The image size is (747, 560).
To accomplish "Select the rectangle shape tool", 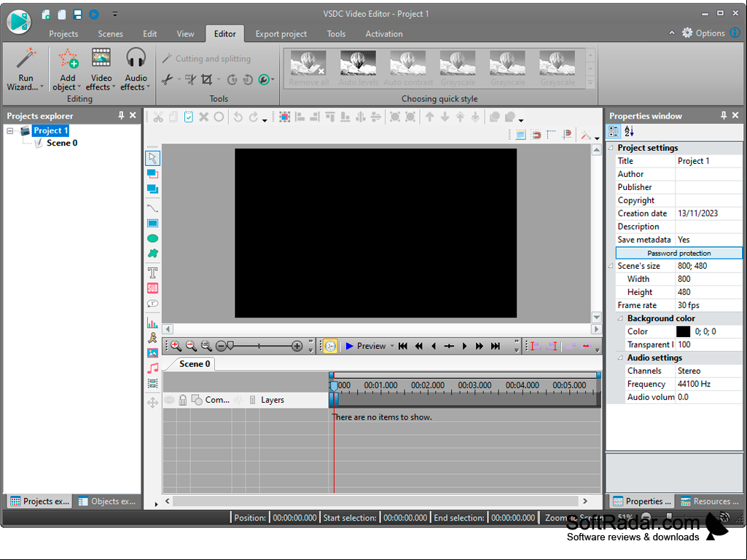I will (x=152, y=224).
